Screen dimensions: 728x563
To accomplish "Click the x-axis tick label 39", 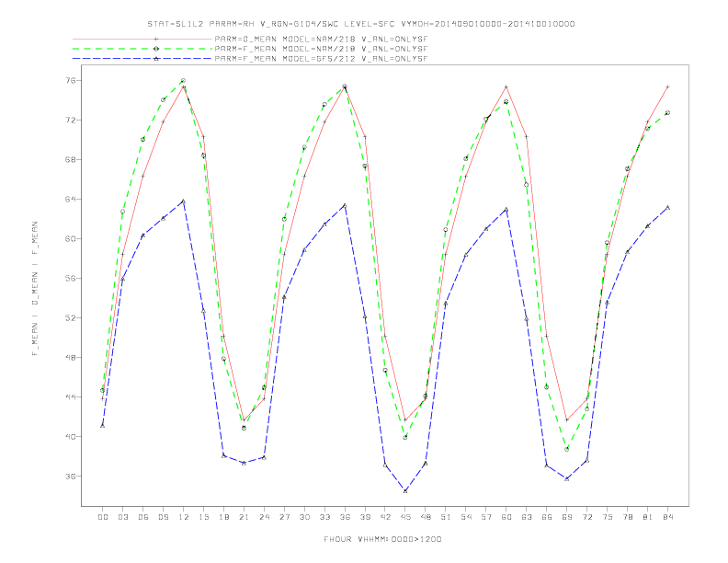I will pos(365,517).
